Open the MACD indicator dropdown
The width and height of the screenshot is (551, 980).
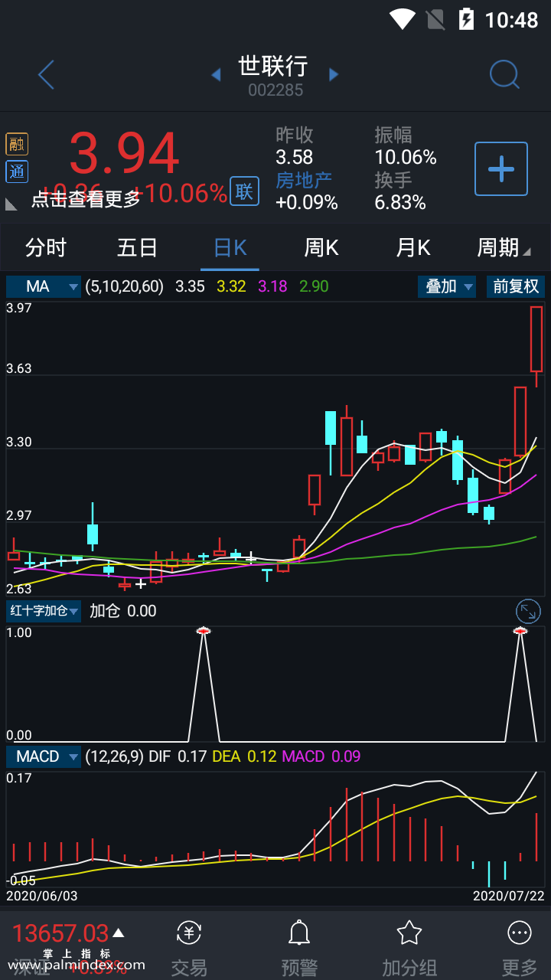click(x=44, y=756)
